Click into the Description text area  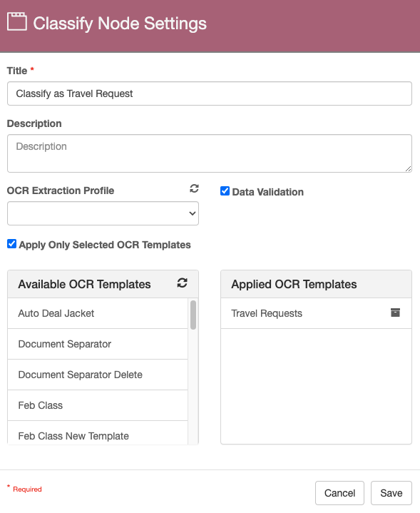click(x=210, y=153)
